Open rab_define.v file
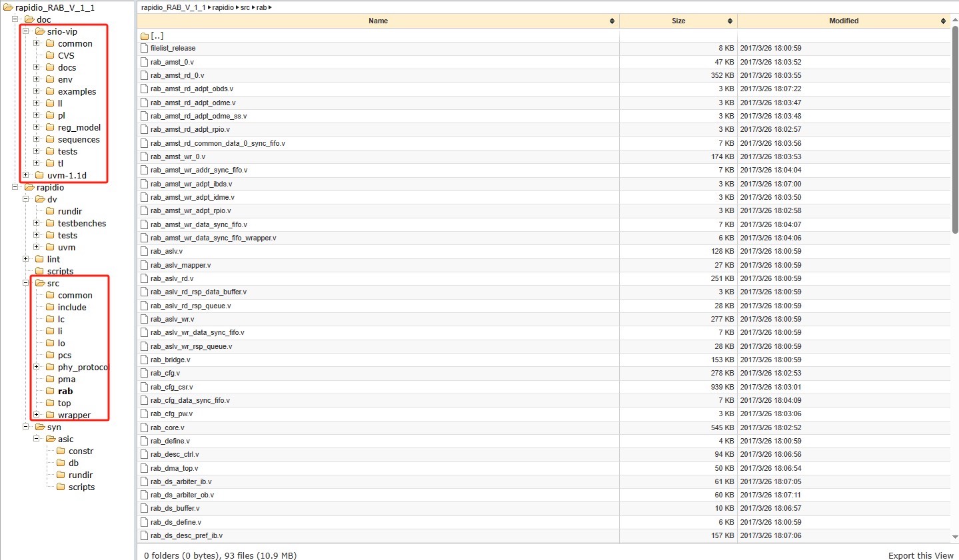Screen dimensions: 959x560 pyautogui.click(x=170, y=441)
